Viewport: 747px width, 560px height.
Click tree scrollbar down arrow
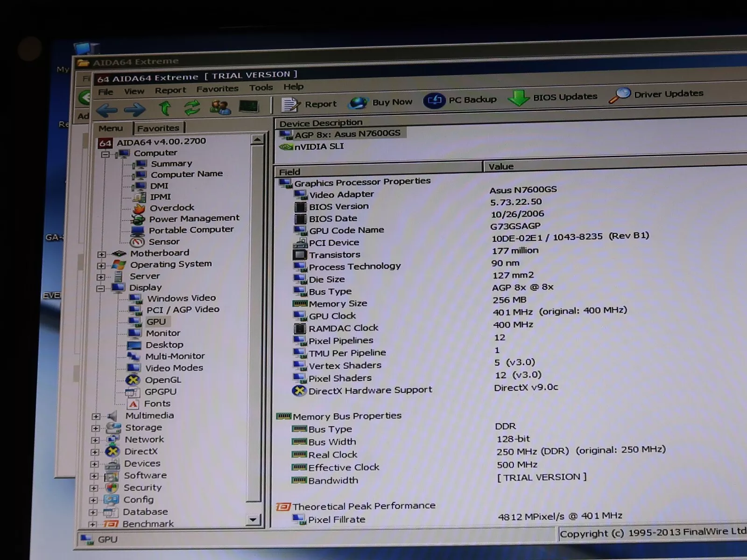click(x=253, y=520)
